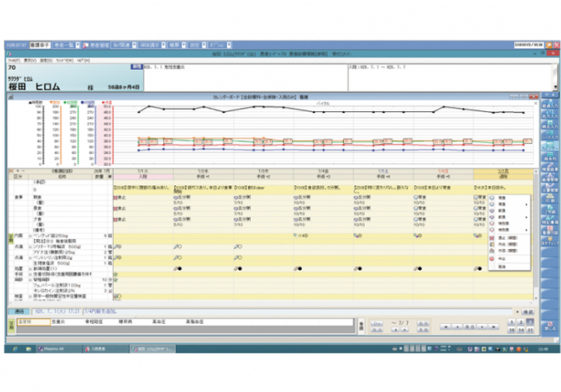
Task: Select 中止 in the context menu
Action: point(509,258)
